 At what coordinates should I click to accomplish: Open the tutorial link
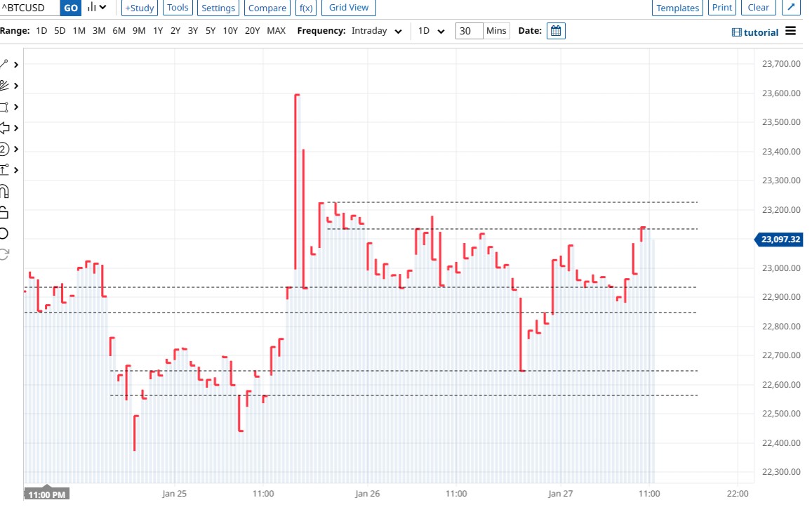pyautogui.click(x=755, y=32)
